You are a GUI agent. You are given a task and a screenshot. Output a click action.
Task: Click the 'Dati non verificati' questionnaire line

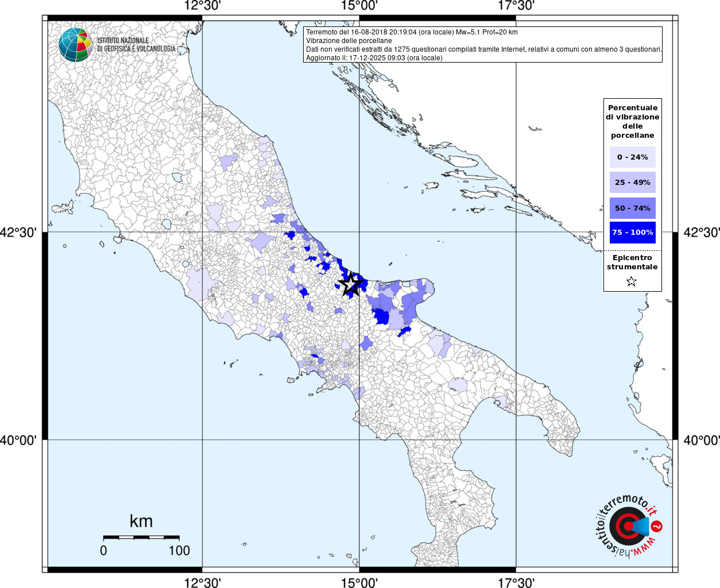point(484,49)
